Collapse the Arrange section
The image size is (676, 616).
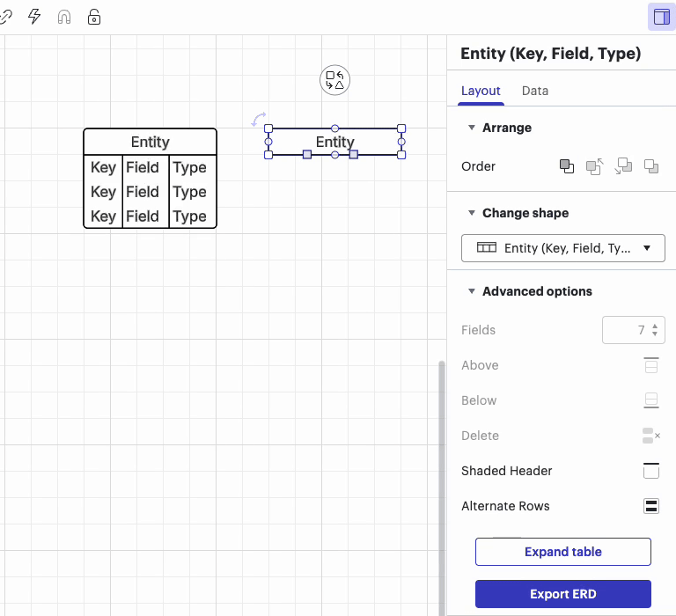(x=472, y=128)
